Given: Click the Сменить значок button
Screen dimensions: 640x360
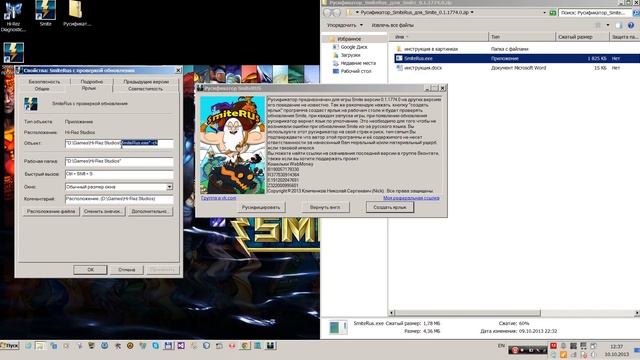Looking at the screenshot, I should (x=103, y=211).
